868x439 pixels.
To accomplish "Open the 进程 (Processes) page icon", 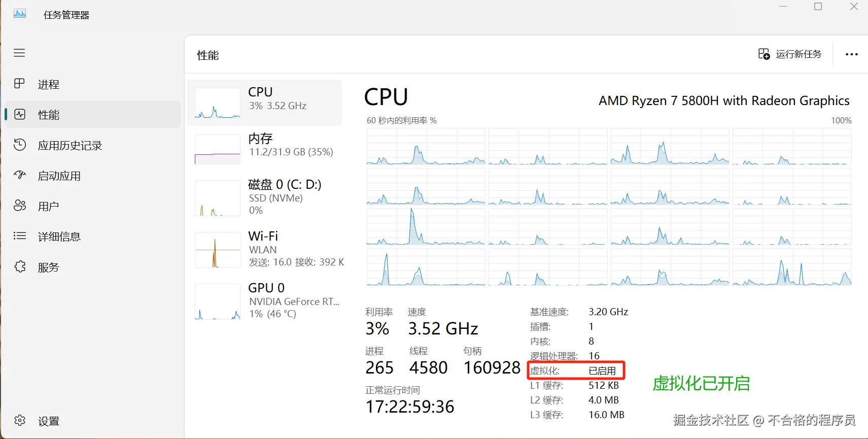I will [19, 84].
